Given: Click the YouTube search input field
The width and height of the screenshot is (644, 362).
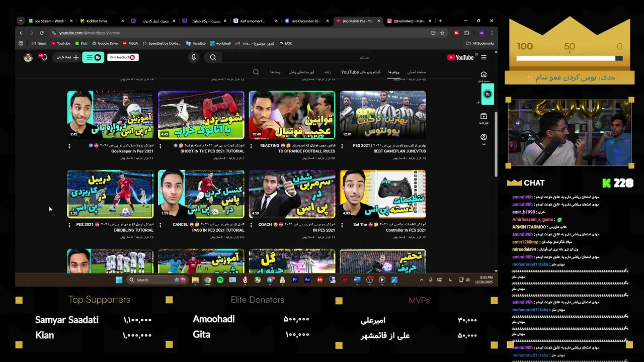Looking at the screenshot, I should point(297,57).
